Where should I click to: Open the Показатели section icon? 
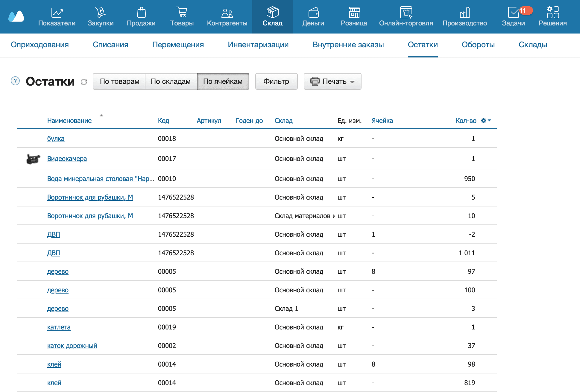coord(57,13)
